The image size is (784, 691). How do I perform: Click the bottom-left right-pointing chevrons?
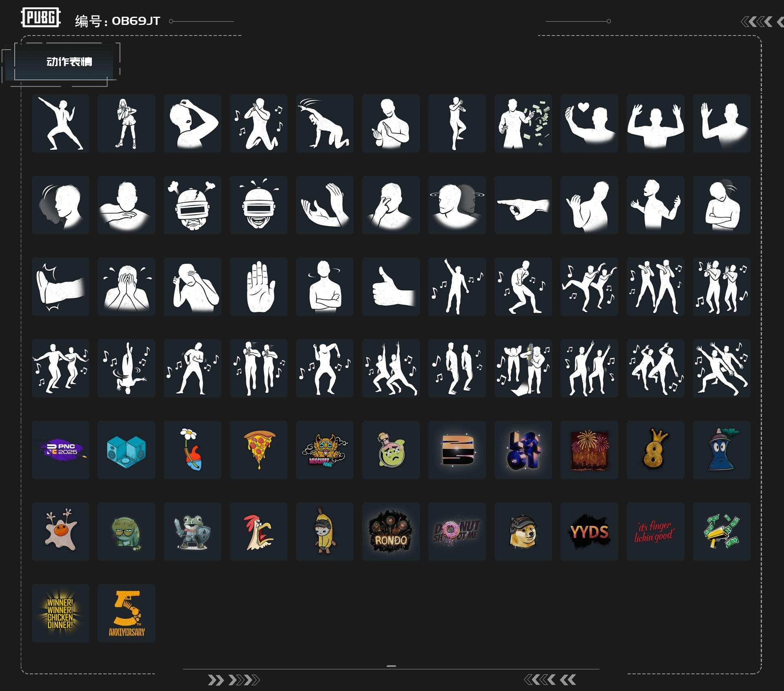(x=233, y=680)
